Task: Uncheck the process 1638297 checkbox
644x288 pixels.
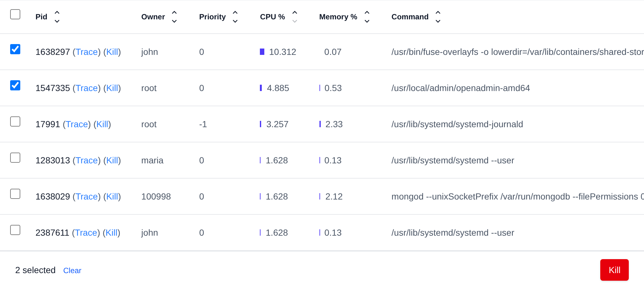Action: (x=15, y=49)
